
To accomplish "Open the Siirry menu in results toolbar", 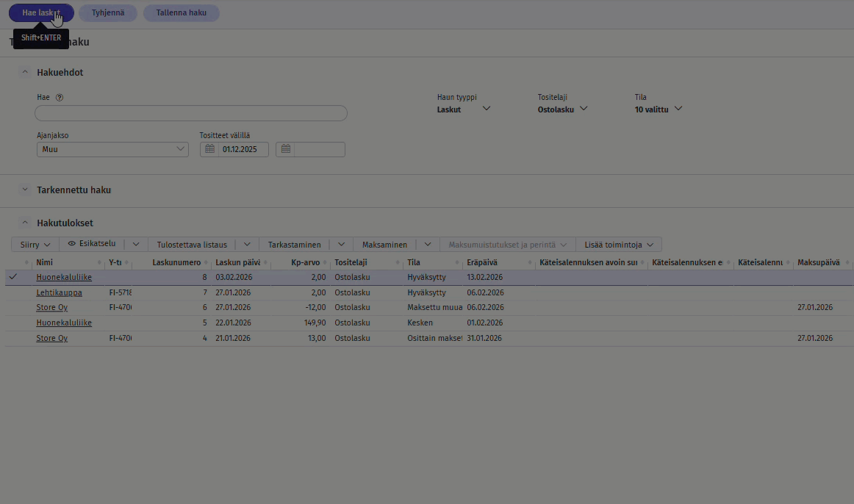I will coord(35,245).
